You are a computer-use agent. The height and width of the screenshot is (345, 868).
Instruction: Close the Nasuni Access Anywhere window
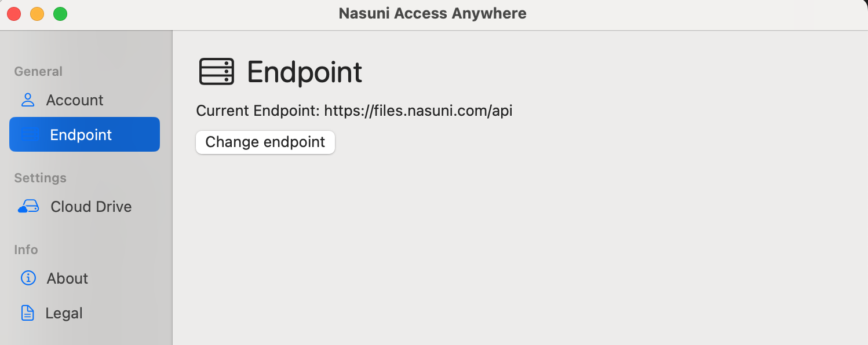tap(14, 14)
